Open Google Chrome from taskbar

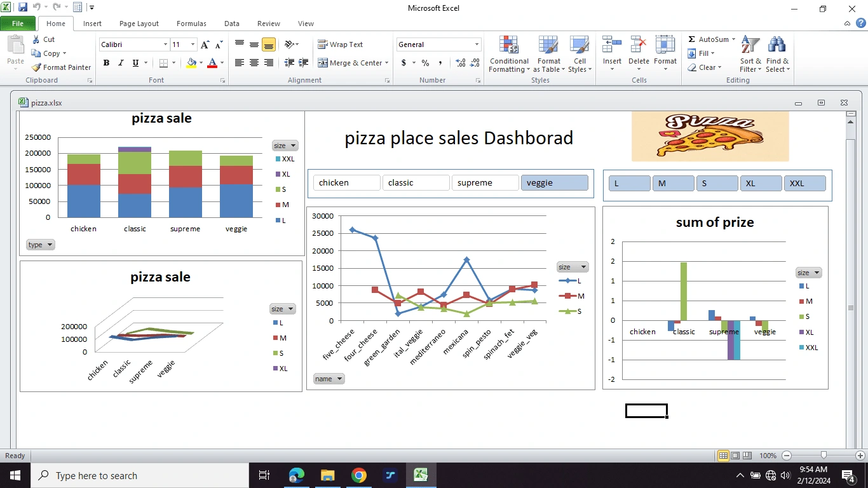point(358,475)
